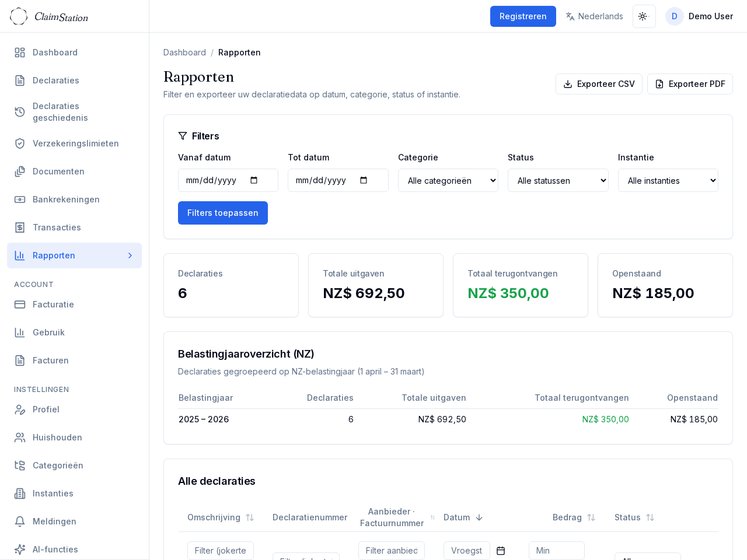Click calendar icon in Datum column filter

(x=501, y=551)
